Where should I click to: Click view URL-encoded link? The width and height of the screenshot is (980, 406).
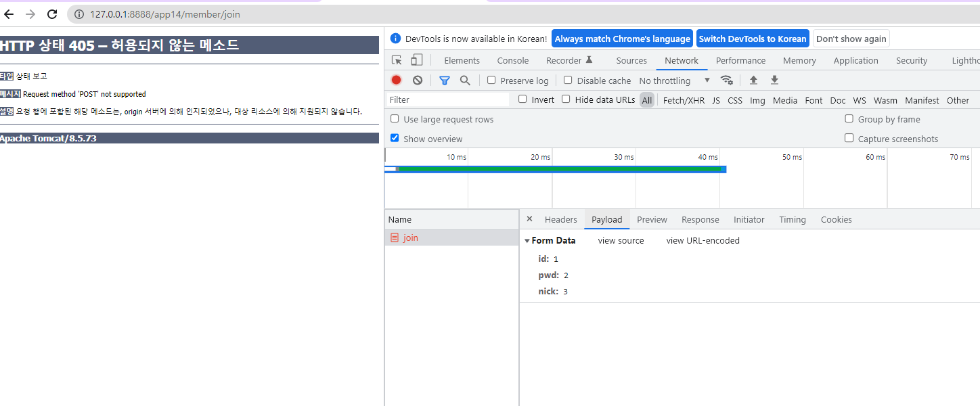pos(703,240)
